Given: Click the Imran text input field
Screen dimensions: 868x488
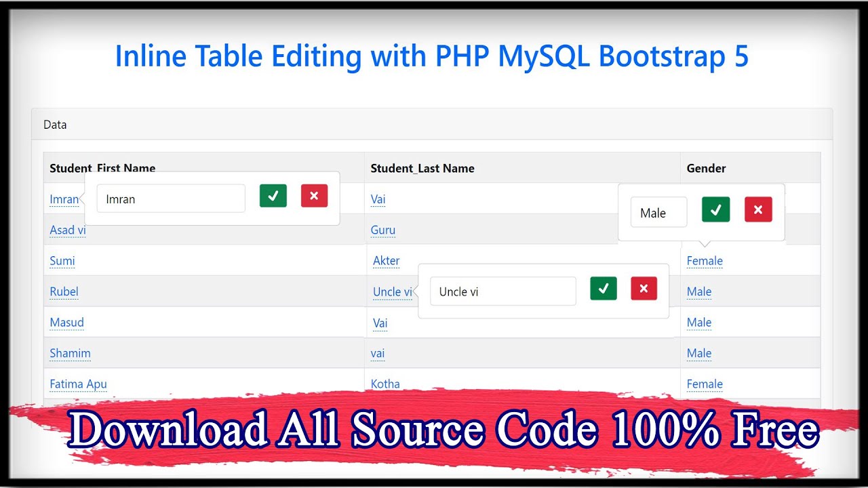Looking at the screenshot, I should [171, 199].
